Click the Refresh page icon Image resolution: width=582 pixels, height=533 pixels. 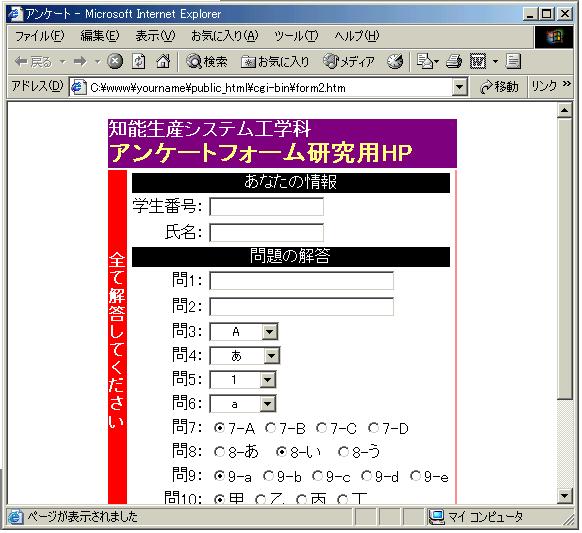(x=139, y=61)
